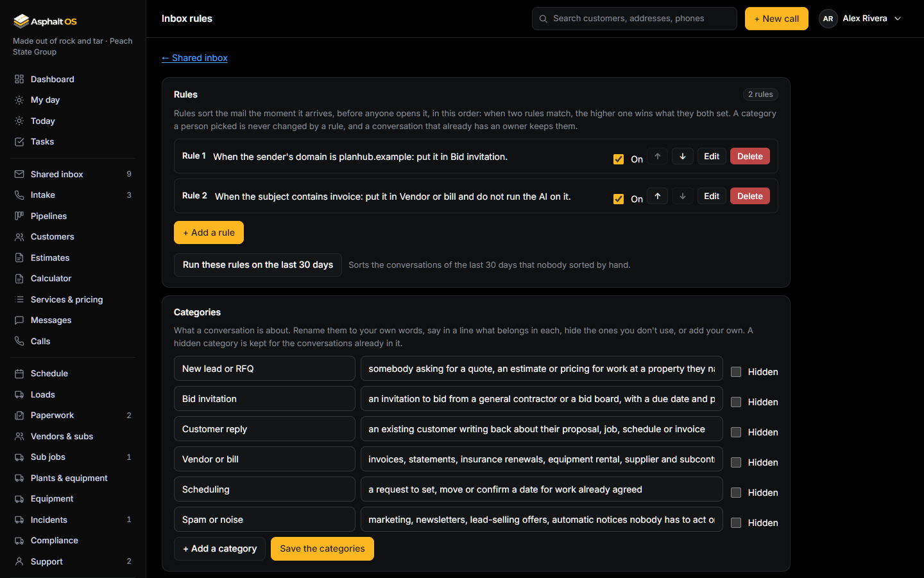Image resolution: width=924 pixels, height=578 pixels.
Task: Check Hidden for Vendor or bill
Action: [736, 462]
